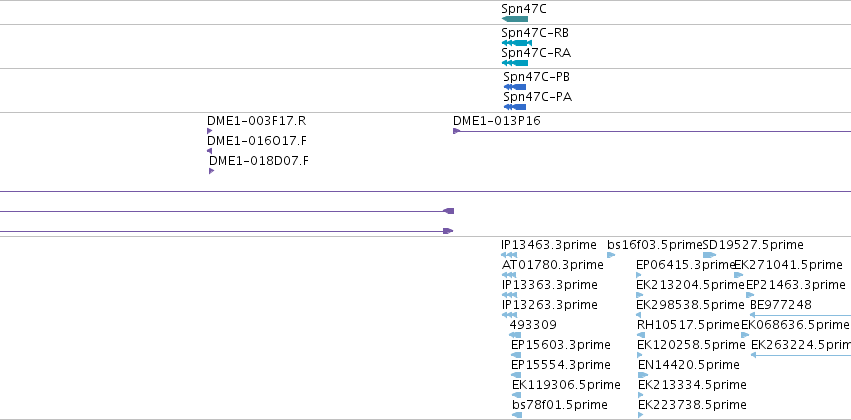Select the RH10517.5prime EST glyph
This screenshot has height=420, width=851.
pyautogui.click(x=641, y=335)
